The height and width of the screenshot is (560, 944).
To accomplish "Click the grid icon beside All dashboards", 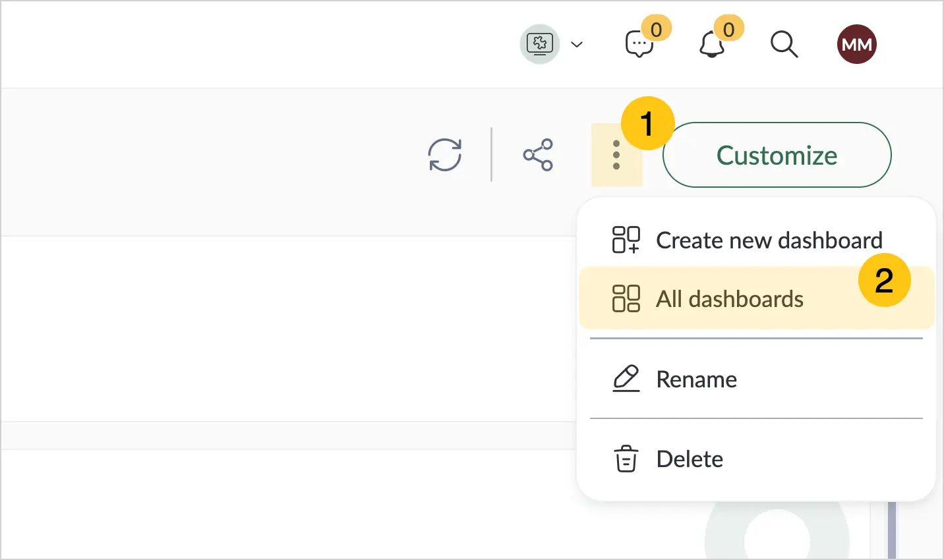I will pyautogui.click(x=626, y=298).
